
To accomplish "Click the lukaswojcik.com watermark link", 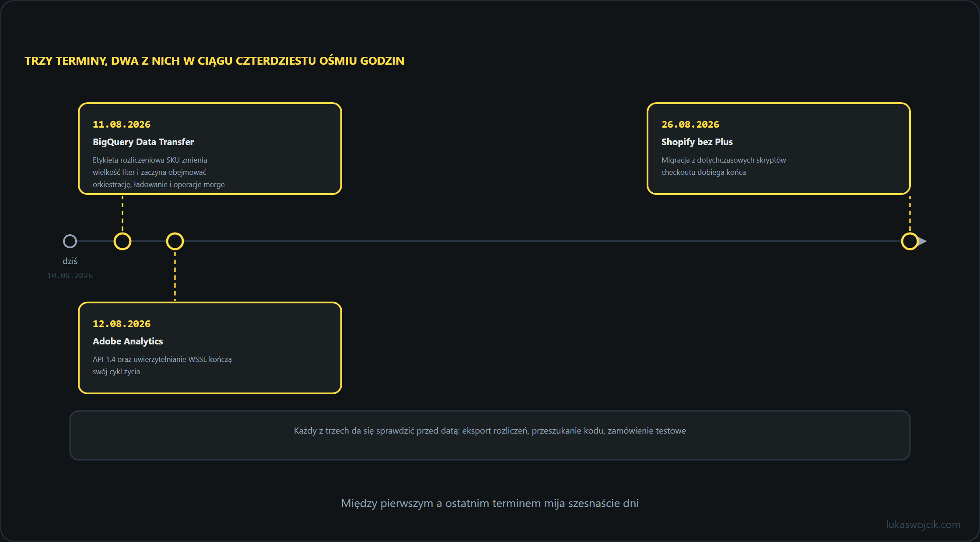I will coord(923,525).
